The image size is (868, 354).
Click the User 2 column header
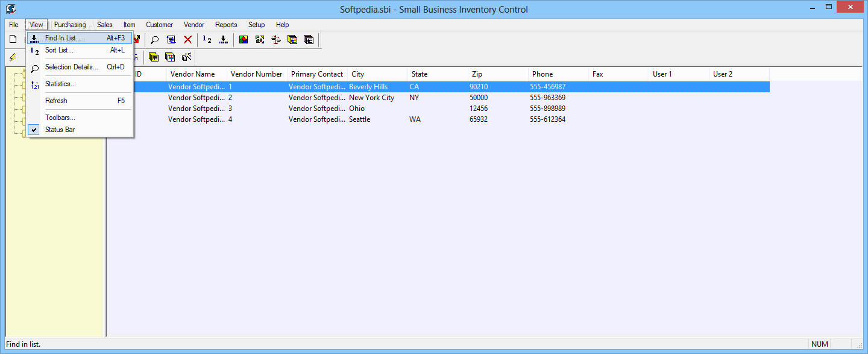(739, 74)
